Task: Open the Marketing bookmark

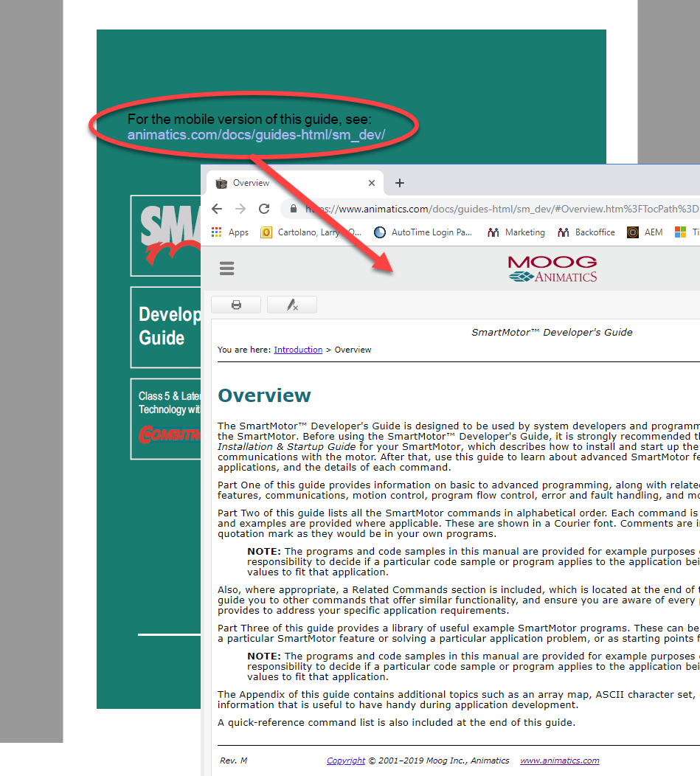Action: click(x=516, y=232)
